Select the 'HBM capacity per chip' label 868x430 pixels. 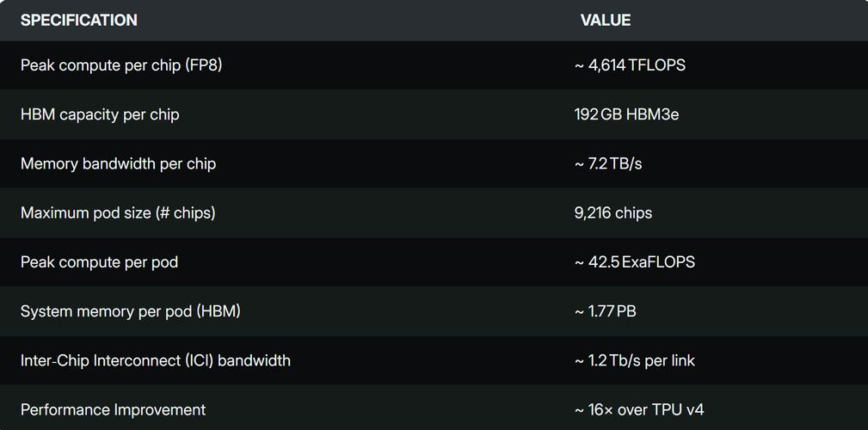pyautogui.click(x=100, y=114)
